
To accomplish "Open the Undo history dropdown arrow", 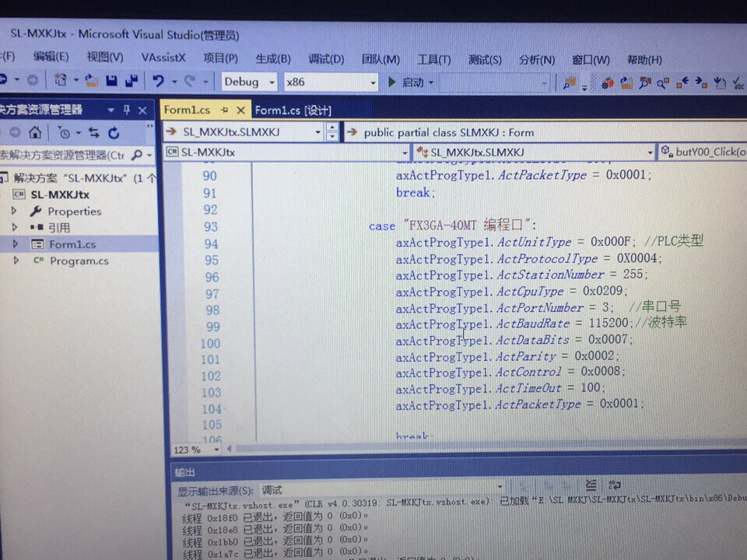I will 174,82.
